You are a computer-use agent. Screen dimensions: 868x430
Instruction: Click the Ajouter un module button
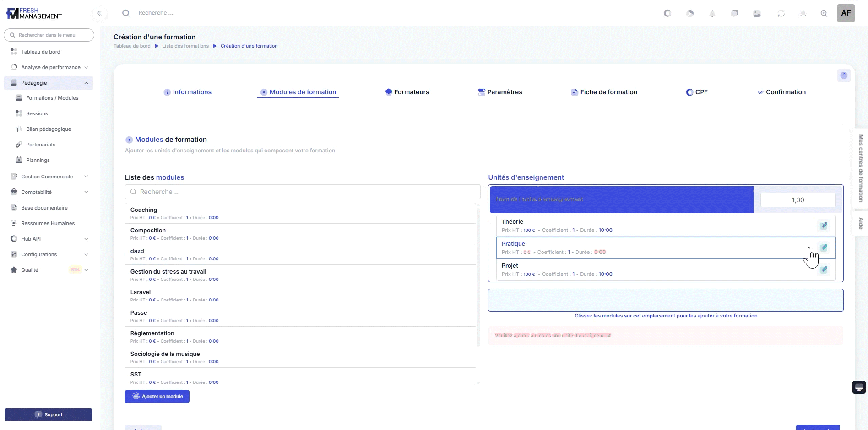pyautogui.click(x=157, y=396)
